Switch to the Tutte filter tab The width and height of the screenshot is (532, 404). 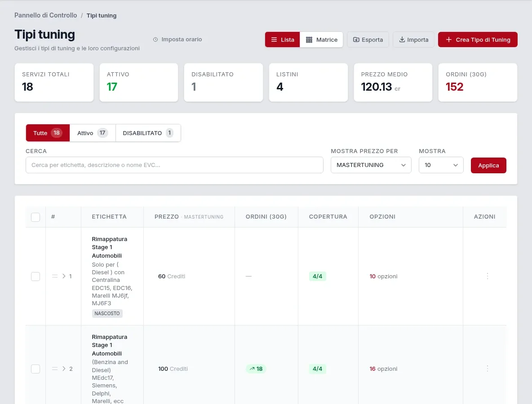(x=48, y=133)
